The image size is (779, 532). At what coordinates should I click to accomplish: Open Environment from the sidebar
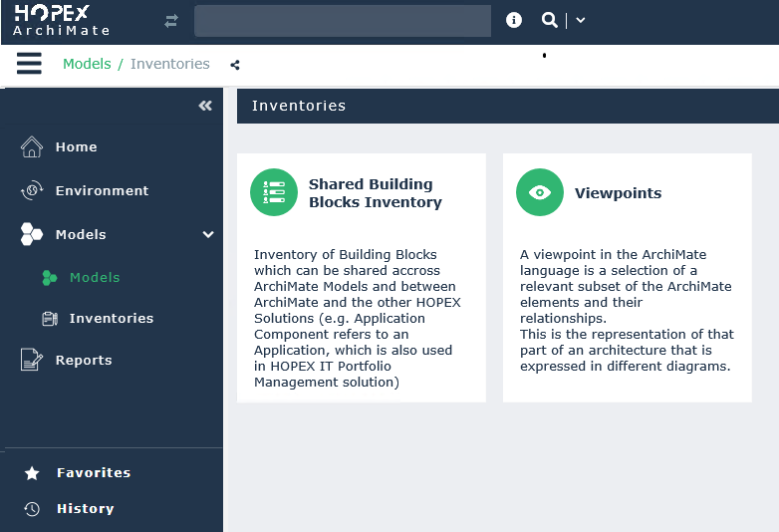(x=102, y=190)
